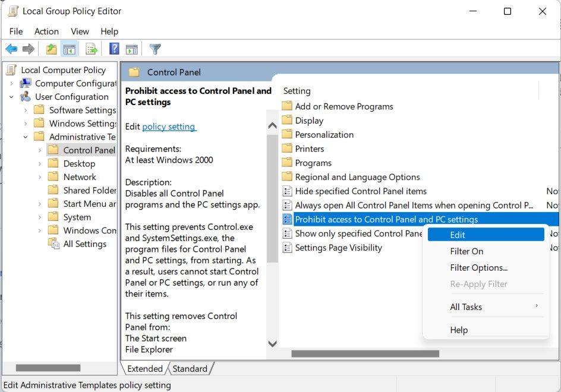The height and width of the screenshot is (392, 561).
Task: Click the Forward arrow toolbar icon
Action: [x=29, y=49]
